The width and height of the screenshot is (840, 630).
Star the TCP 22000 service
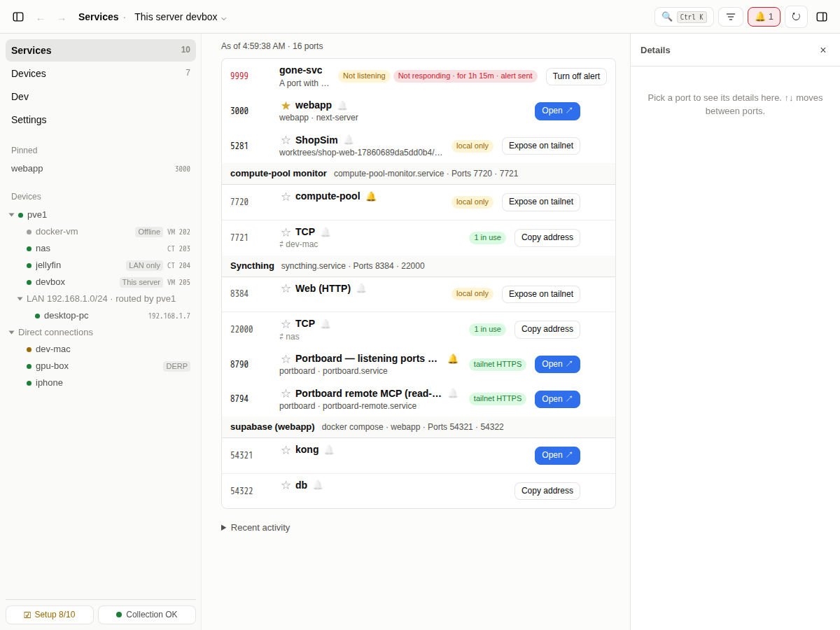(x=286, y=324)
